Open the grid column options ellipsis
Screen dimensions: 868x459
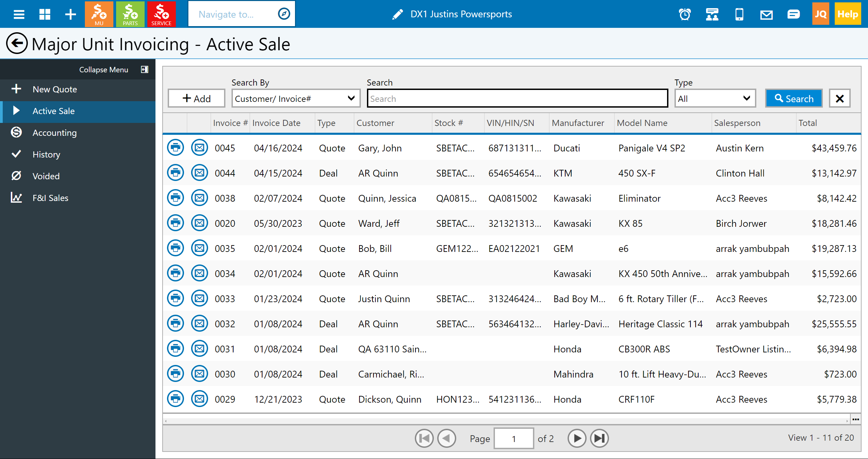[x=856, y=420]
